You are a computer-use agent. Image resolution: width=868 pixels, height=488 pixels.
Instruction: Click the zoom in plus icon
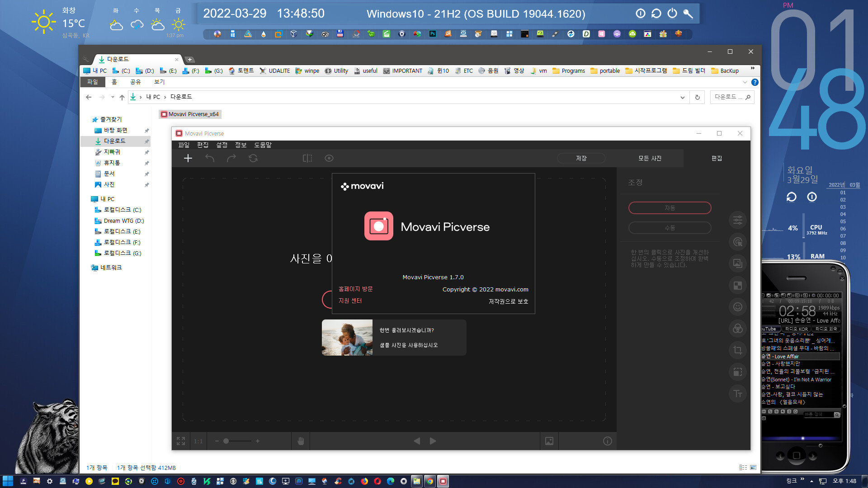[x=258, y=441]
